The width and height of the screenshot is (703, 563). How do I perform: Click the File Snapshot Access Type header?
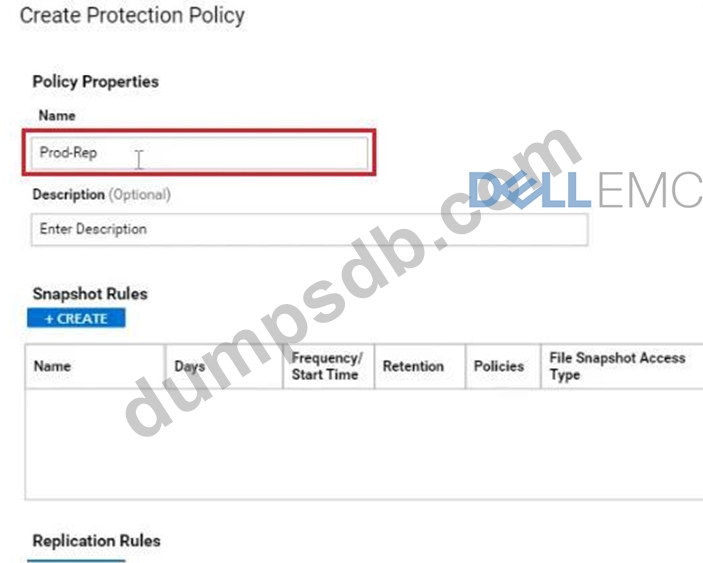point(616,366)
